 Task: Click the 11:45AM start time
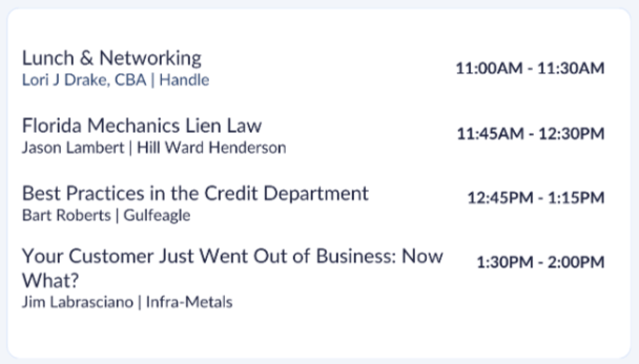pyautogui.click(x=490, y=134)
